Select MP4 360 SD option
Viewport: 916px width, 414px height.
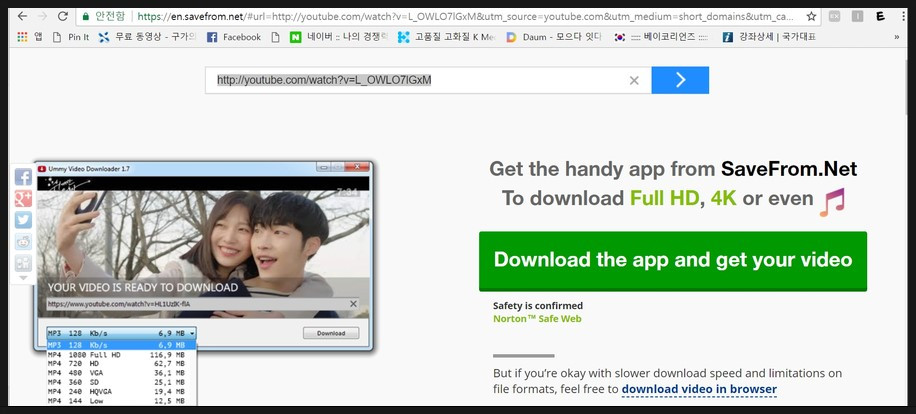click(122, 382)
